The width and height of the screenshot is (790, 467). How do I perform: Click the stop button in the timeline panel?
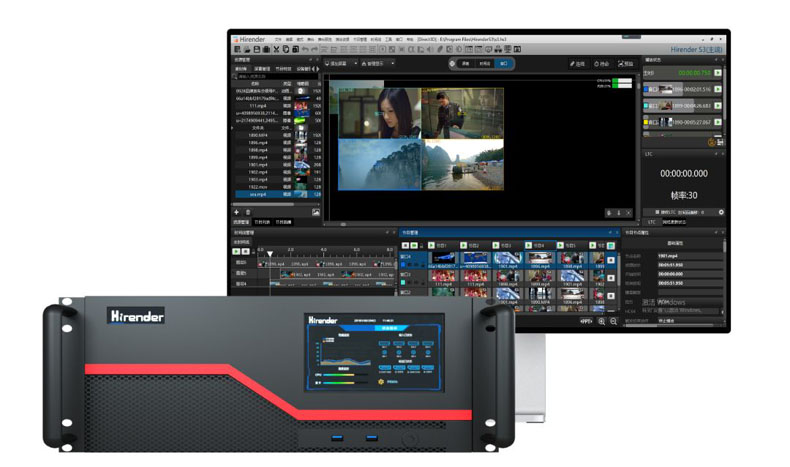coord(245,251)
